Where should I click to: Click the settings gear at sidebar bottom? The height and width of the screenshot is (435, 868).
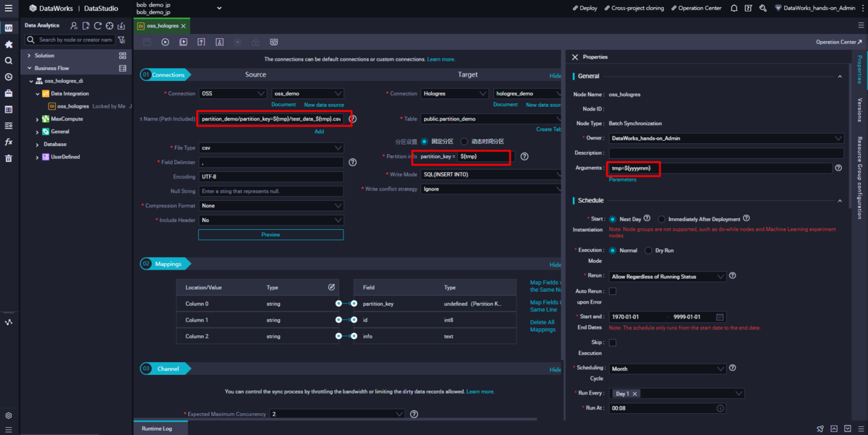[9, 415]
